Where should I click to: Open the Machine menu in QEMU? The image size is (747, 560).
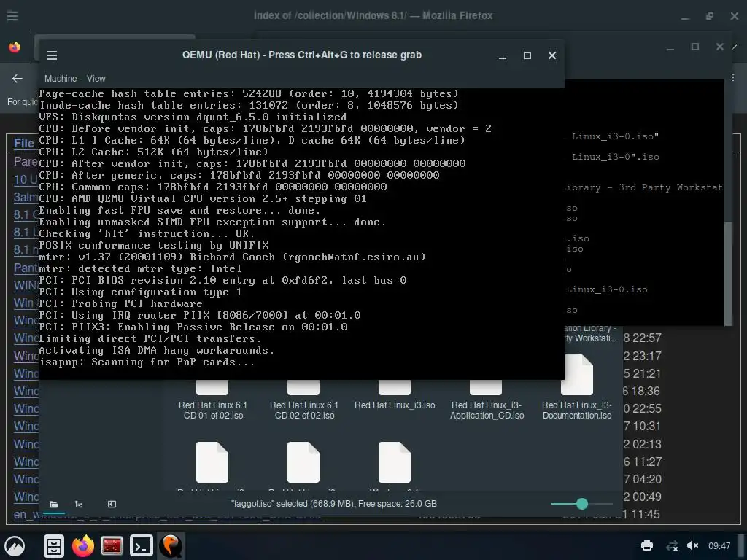pyautogui.click(x=61, y=79)
